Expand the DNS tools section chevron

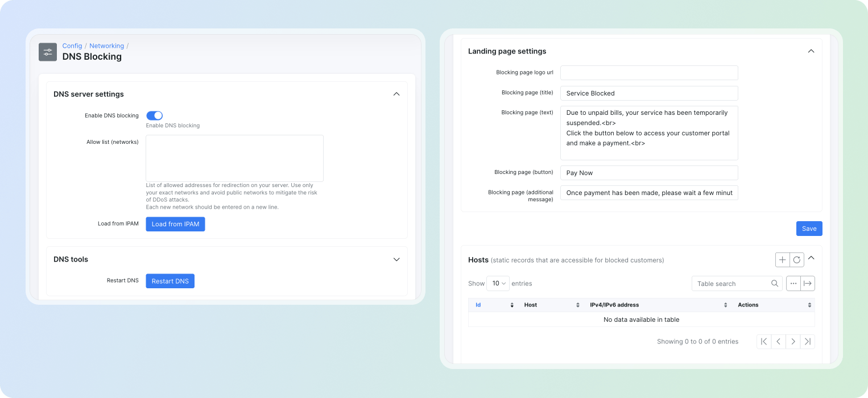pos(396,259)
